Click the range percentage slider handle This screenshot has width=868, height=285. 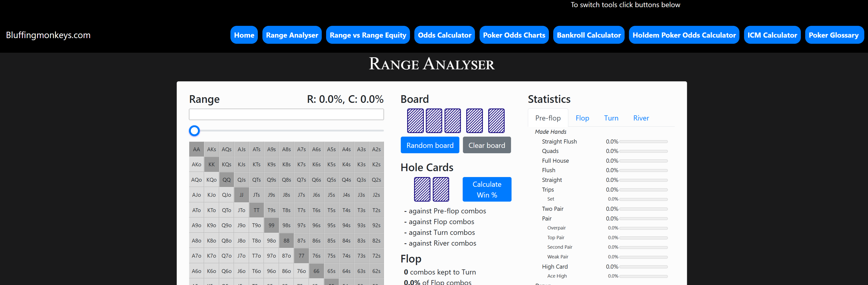(194, 131)
